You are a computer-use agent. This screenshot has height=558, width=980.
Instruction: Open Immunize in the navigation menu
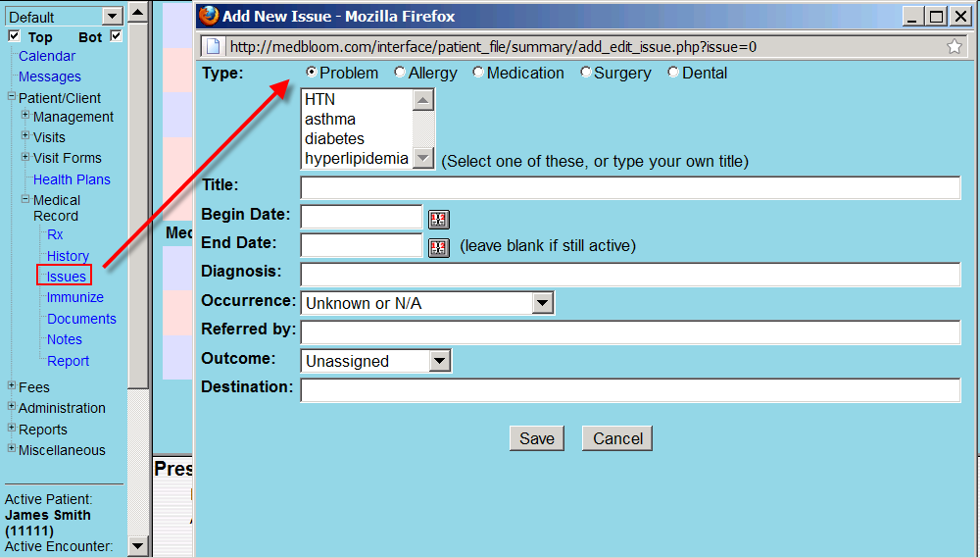click(x=74, y=297)
